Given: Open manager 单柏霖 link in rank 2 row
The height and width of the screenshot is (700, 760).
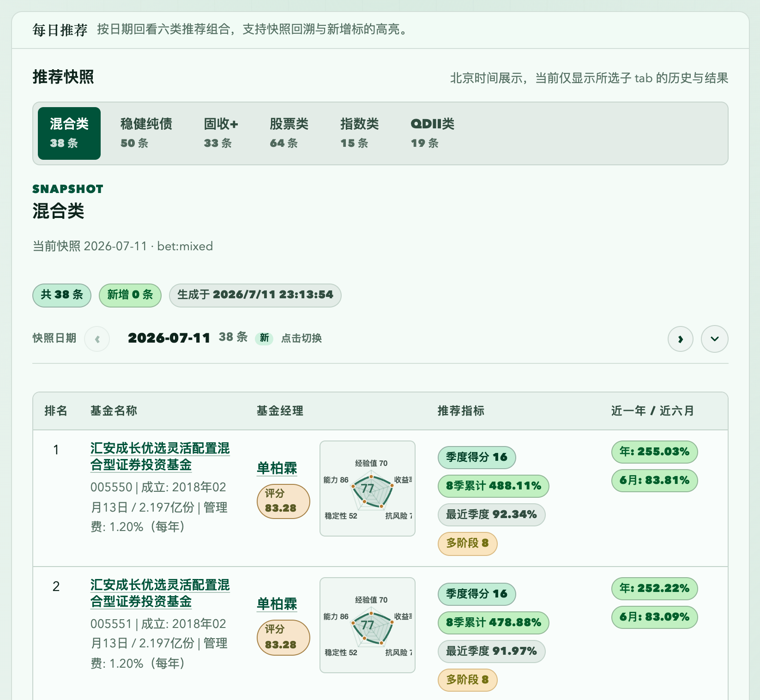Looking at the screenshot, I should 277,604.
